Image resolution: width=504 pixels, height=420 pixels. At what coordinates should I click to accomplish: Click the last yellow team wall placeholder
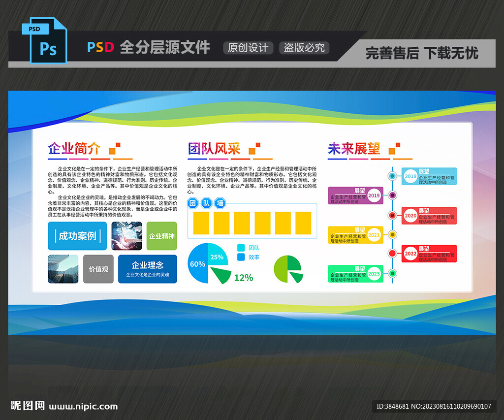(303, 223)
